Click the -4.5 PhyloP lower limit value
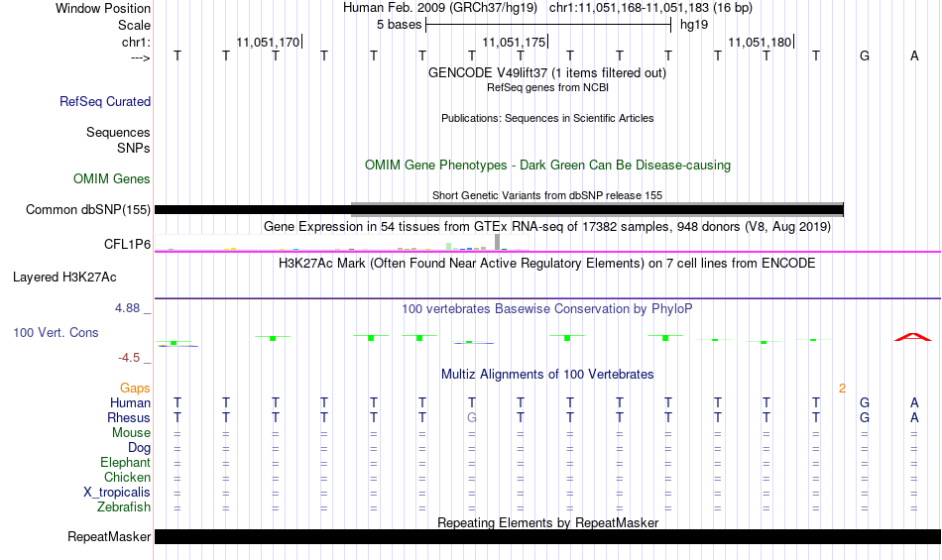Viewport: 942px width, 560px height. [x=129, y=358]
